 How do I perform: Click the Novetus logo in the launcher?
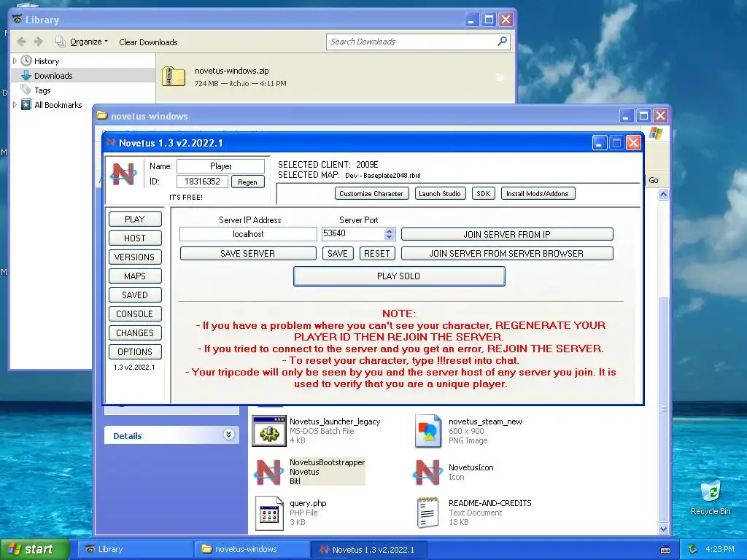[x=123, y=174]
